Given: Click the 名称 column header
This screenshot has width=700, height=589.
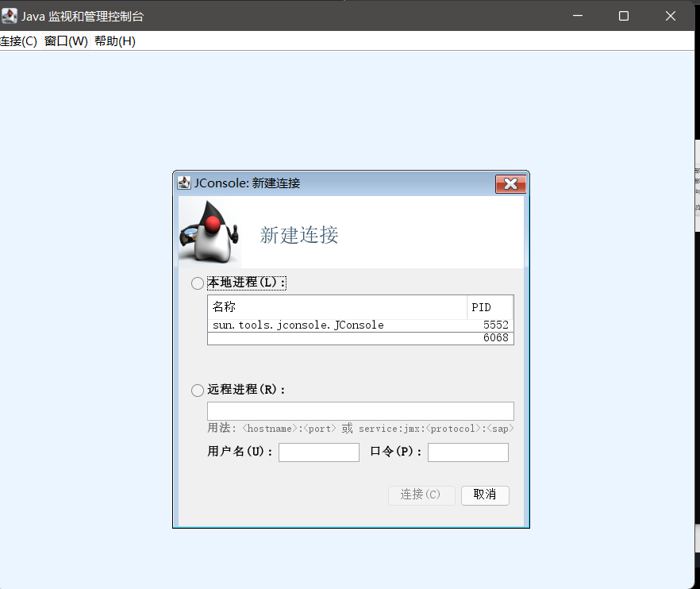Looking at the screenshot, I should pyautogui.click(x=337, y=307).
